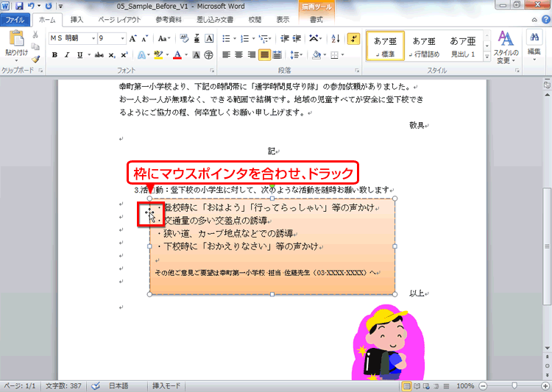The height and width of the screenshot is (392, 552).
Task: Toggle Show/Hide paragraph marks button
Action: click(353, 38)
